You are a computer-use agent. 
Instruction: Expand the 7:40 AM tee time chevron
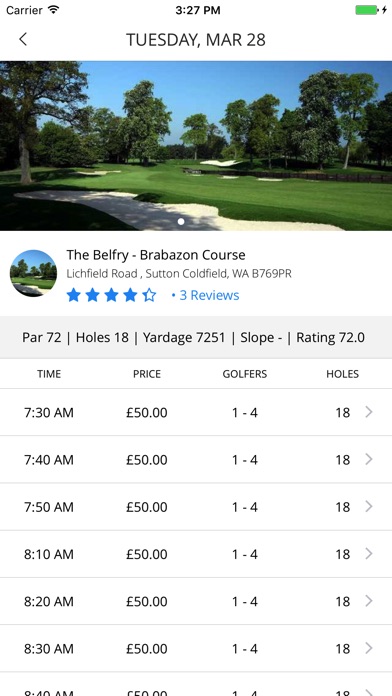click(x=368, y=459)
